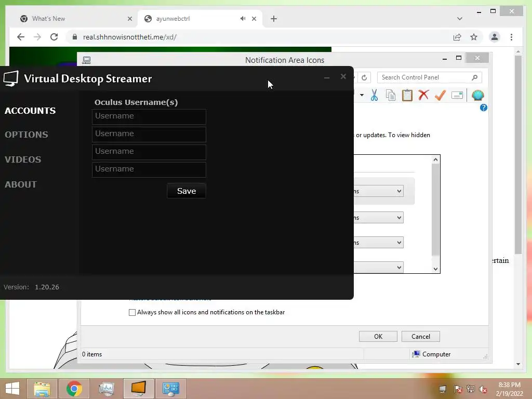
Task: Open the bottom partially visible behaviors dropdown
Action: (x=378, y=267)
